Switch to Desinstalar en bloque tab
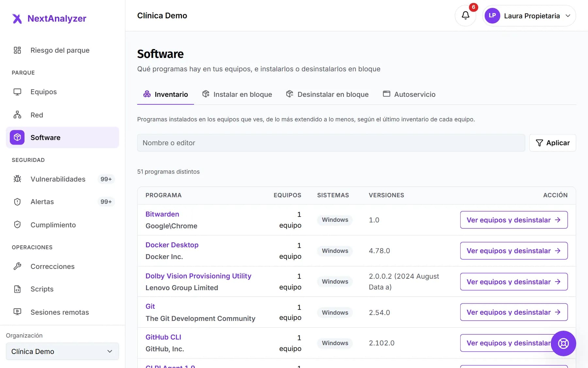Viewport: 588px width, 368px height. [327, 94]
